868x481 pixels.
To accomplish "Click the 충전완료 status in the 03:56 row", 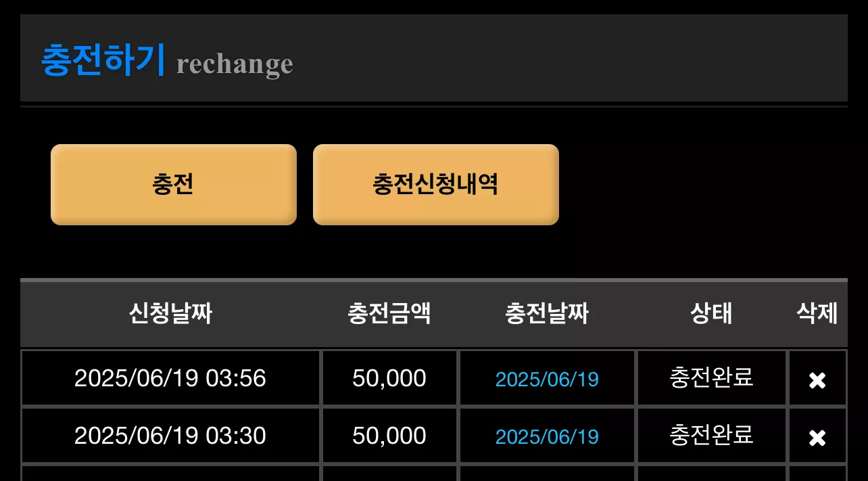I will [x=711, y=377].
